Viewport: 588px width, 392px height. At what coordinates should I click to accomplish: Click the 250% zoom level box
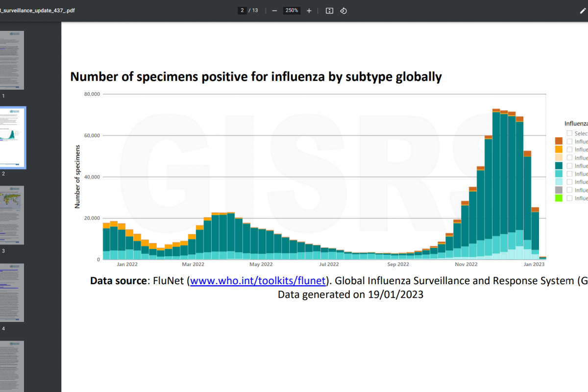292,11
